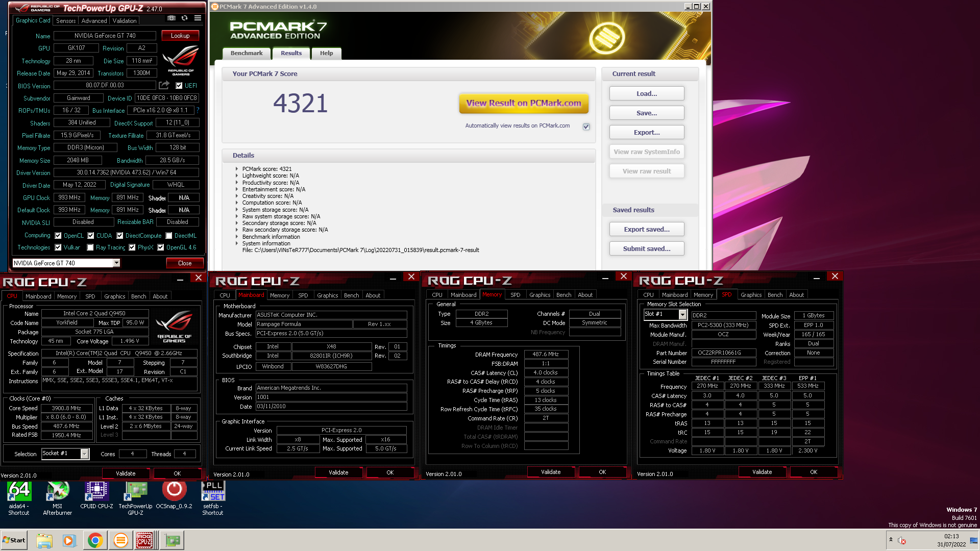Click GPU-Z Lookup button
980x551 pixels.
180,36
